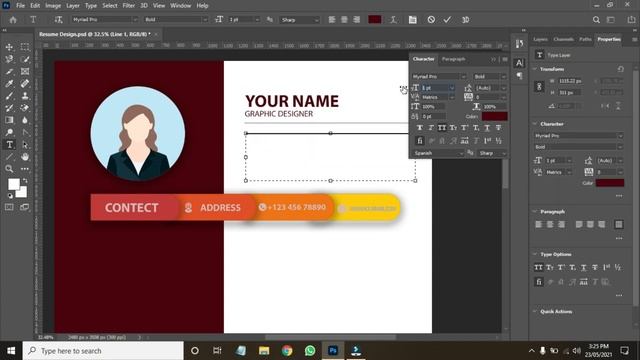Toggle width-height link in Transform section
The width and height of the screenshot is (640, 360).
539,87
